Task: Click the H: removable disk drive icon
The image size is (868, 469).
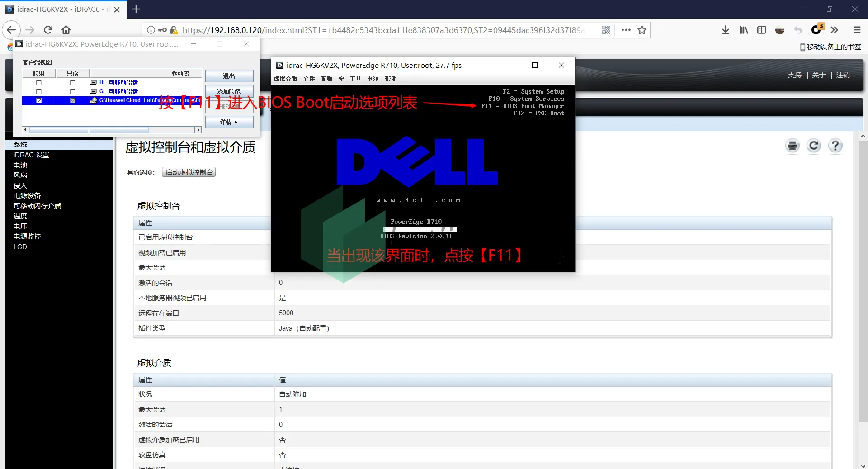Action: click(94, 82)
